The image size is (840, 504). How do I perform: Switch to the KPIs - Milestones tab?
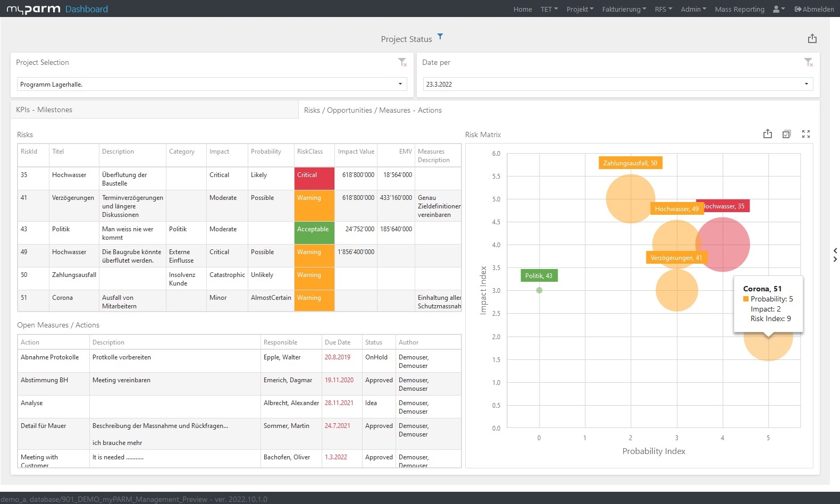pyautogui.click(x=44, y=110)
